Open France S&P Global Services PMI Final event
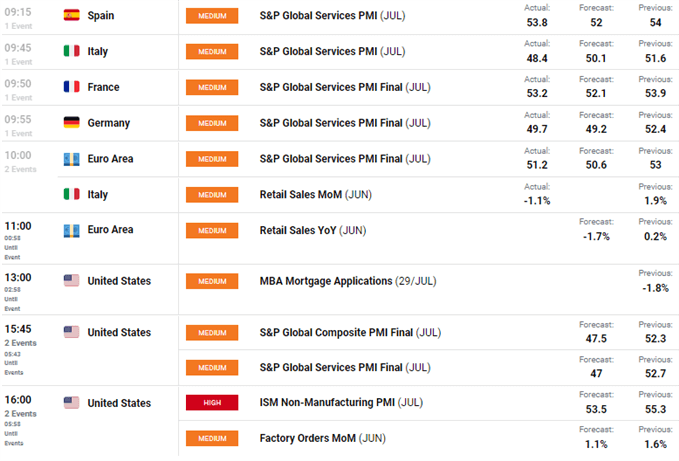Screen dimensions: 679x461 345,87
